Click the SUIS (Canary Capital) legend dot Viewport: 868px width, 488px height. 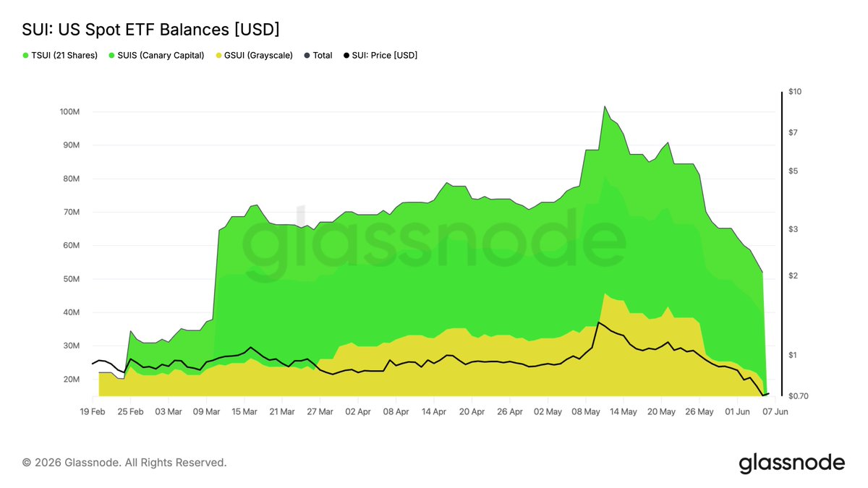click(x=111, y=56)
